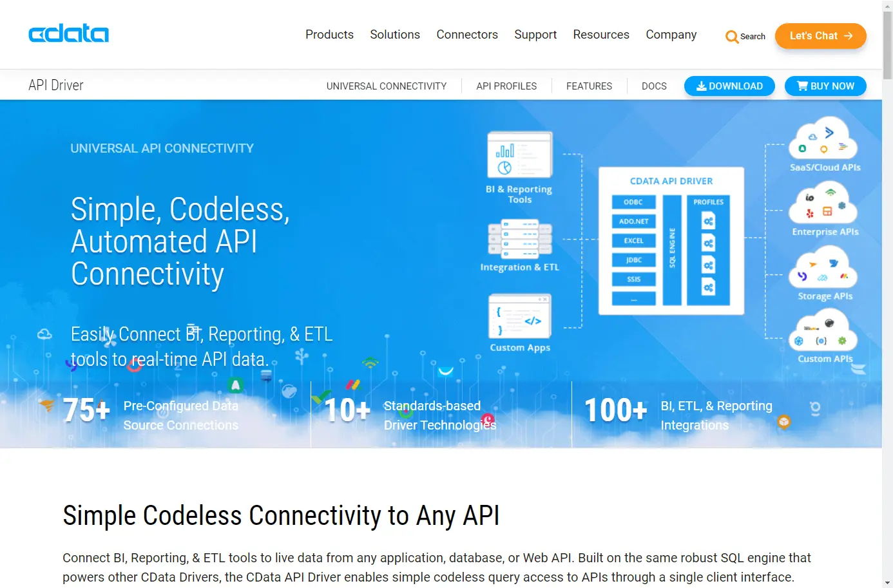Click the SaaS/Cloud APIs cloud icon
The width and height of the screenshot is (893, 588).
823,139
